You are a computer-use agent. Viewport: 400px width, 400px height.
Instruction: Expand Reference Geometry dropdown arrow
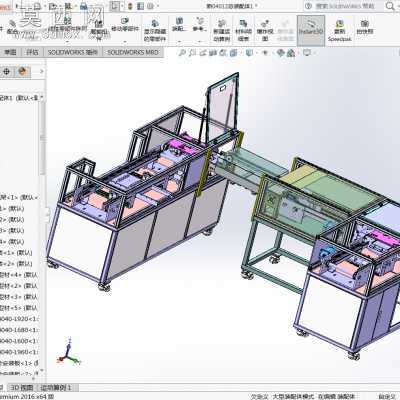pyautogui.click(x=200, y=42)
